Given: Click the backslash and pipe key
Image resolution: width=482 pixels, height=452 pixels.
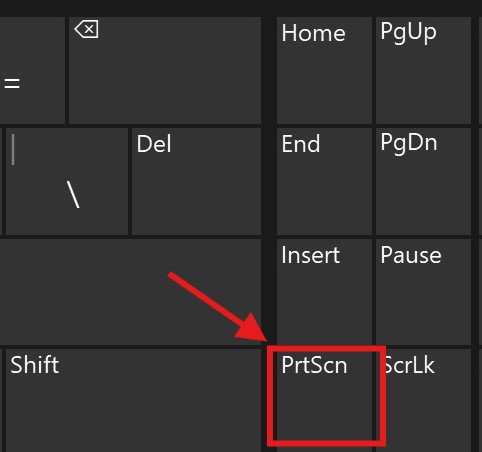Looking at the screenshot, I should pos(67,181).
